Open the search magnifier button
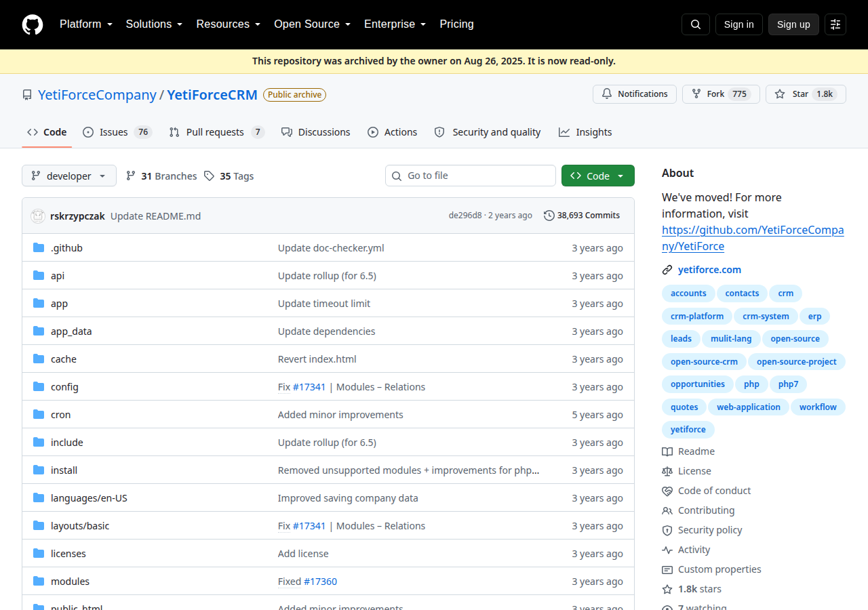Screen dimensions: 868x610 [x=696, y=24]
